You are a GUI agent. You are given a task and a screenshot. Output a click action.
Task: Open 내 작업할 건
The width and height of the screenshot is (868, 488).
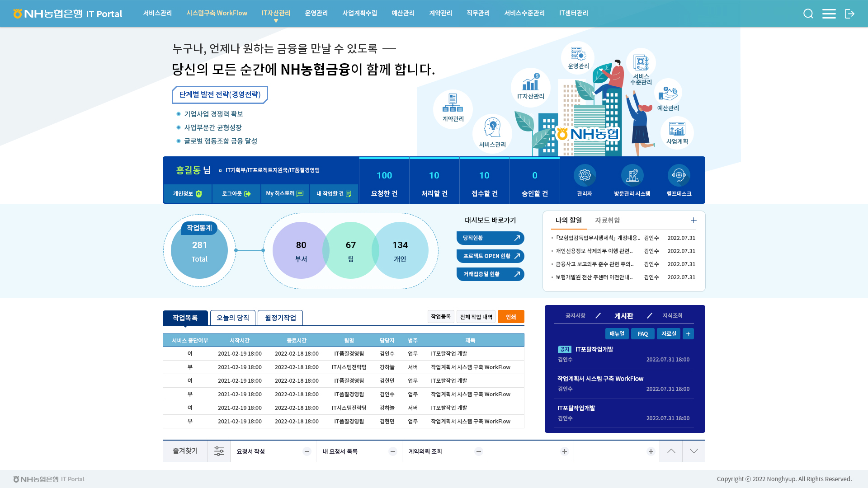(334, 193)
